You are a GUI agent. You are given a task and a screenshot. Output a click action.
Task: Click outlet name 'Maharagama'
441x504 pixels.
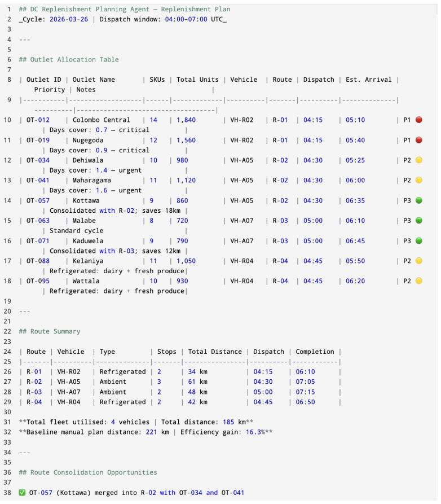[x=91, y=180]
